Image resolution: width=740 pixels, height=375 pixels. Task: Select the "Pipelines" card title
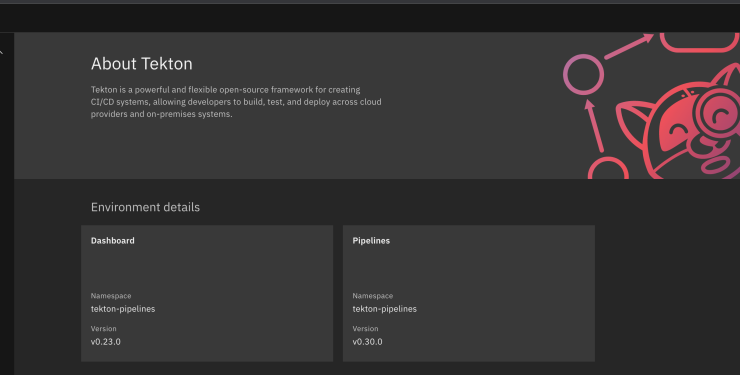(x=371, y=241)
